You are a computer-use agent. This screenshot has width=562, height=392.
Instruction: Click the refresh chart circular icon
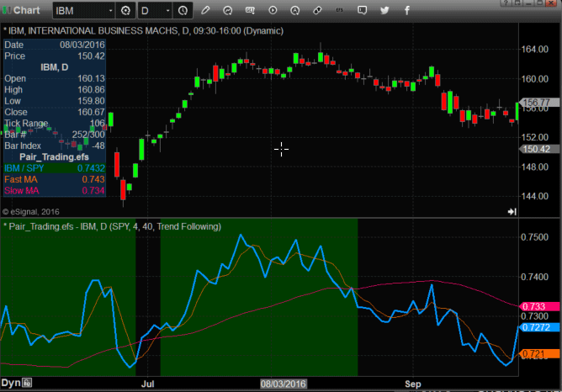[228, 10]
